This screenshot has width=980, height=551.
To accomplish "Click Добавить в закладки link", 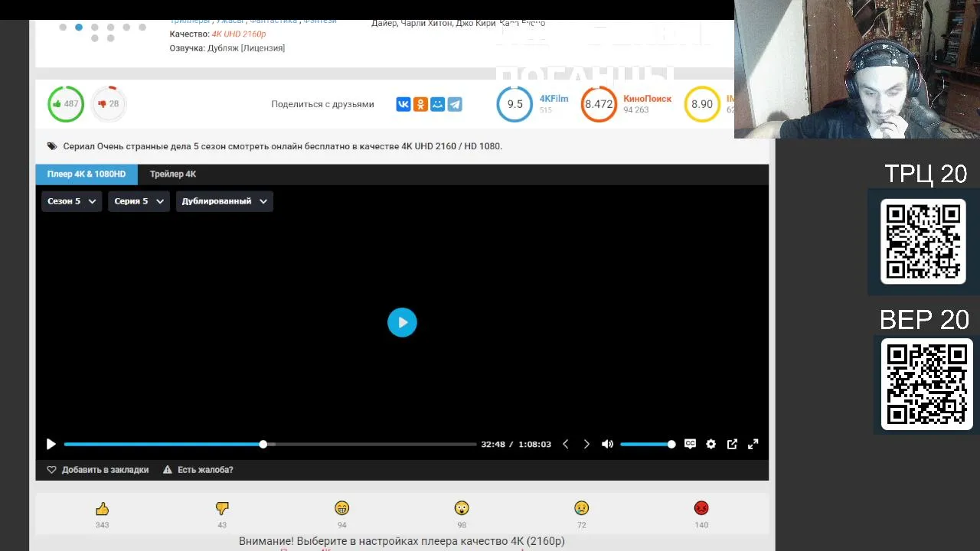I will 98,470.
